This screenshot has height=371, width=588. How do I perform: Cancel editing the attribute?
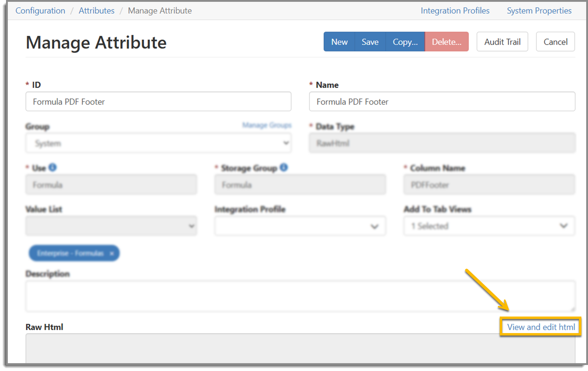pyautogui.click(x=555, y=42)
